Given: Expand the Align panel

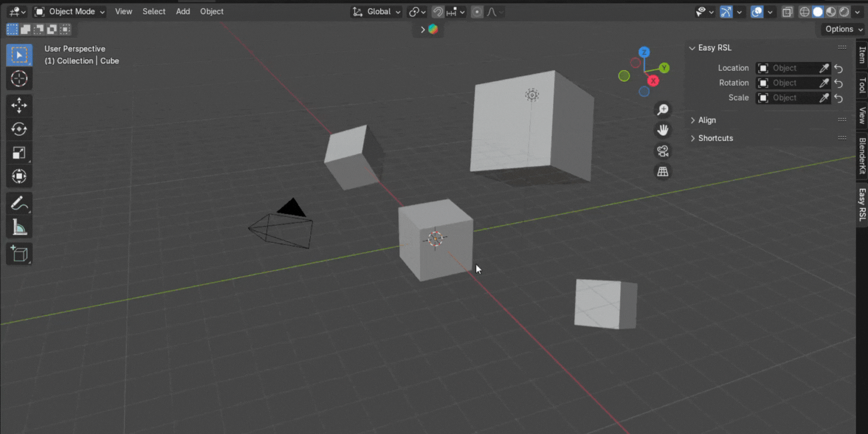Looking at the screenshot, I should click(707, 120).
